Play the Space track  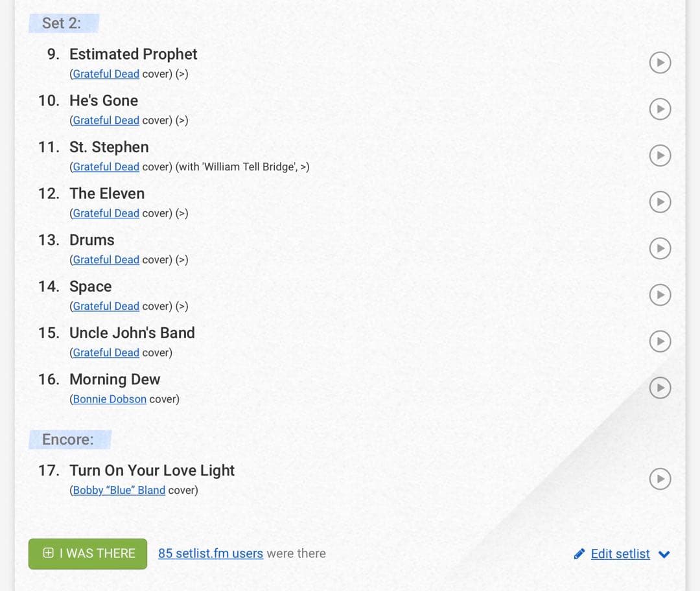[660, 295]
